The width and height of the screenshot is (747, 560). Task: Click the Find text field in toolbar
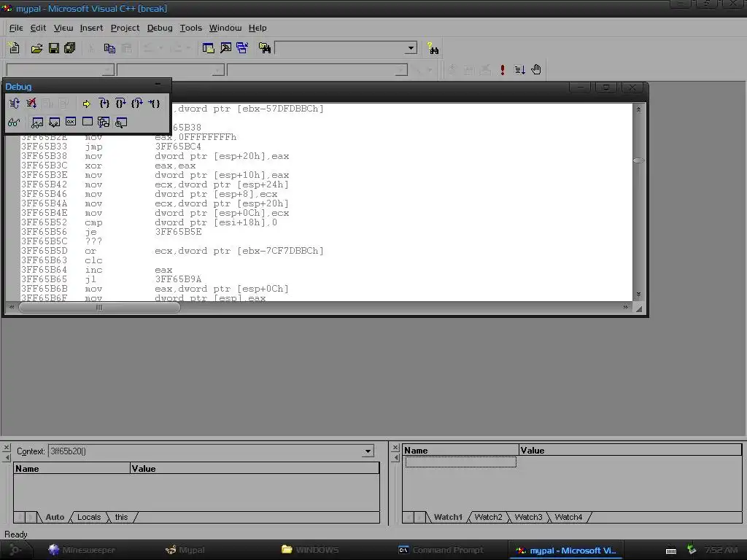341,48
